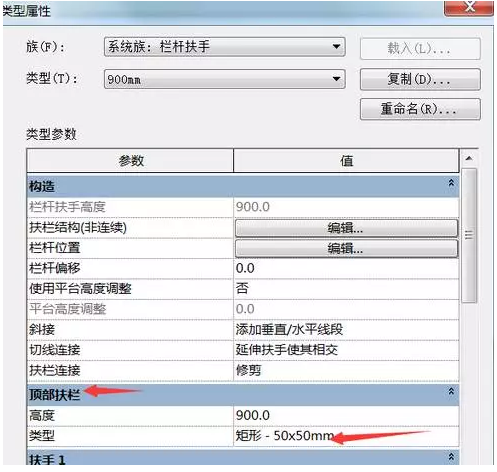Close the 类型属性 dialog
This screenshot has height=472, width=497.
(x=469, y=7)
